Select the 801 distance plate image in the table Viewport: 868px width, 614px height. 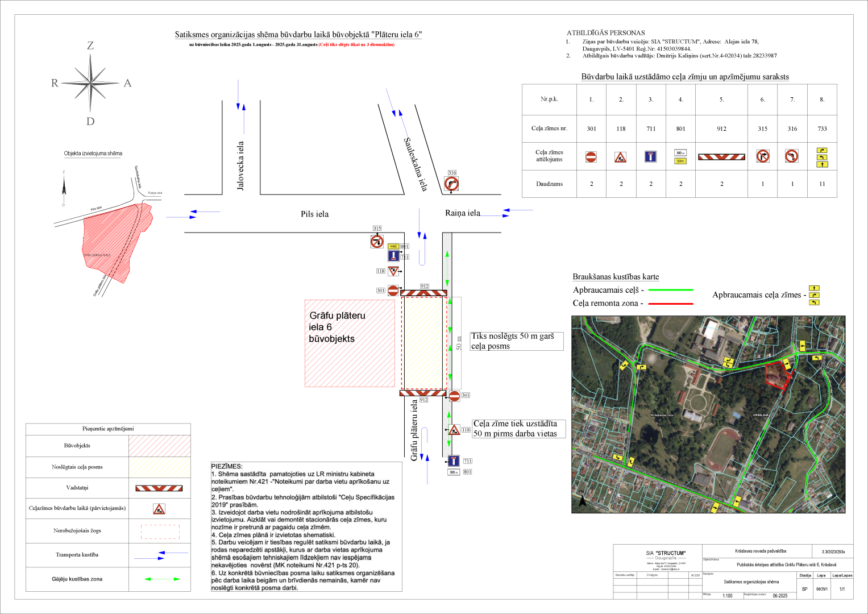tap(680, 157)
